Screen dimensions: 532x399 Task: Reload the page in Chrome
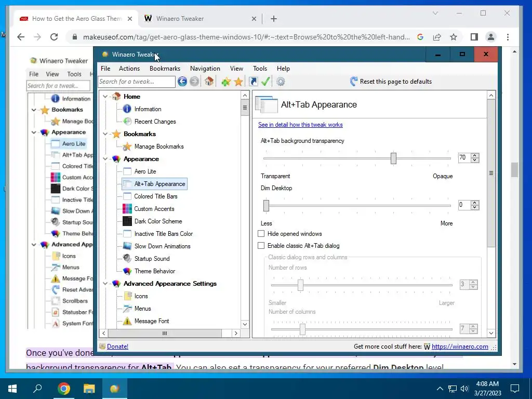[54, 37]
